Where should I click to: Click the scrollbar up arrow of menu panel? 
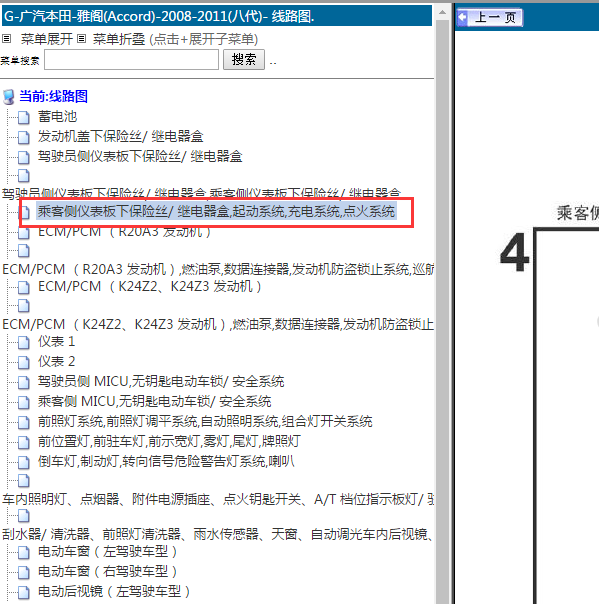pyautogui.click(x=442, y=13)
